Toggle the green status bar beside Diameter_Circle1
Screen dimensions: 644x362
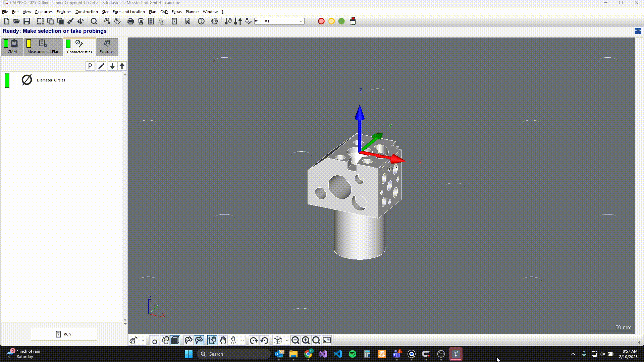(7, 80)
